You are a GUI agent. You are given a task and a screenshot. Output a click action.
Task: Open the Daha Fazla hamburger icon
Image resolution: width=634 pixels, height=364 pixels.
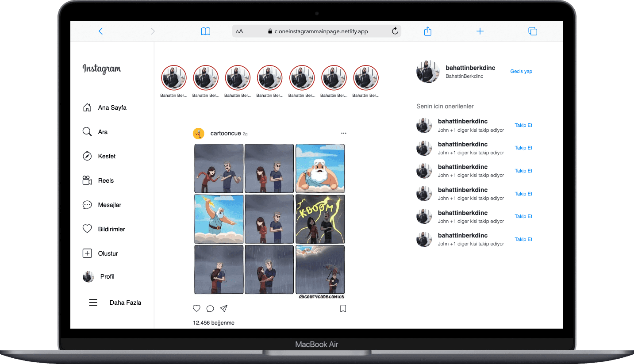coord(93,303)
